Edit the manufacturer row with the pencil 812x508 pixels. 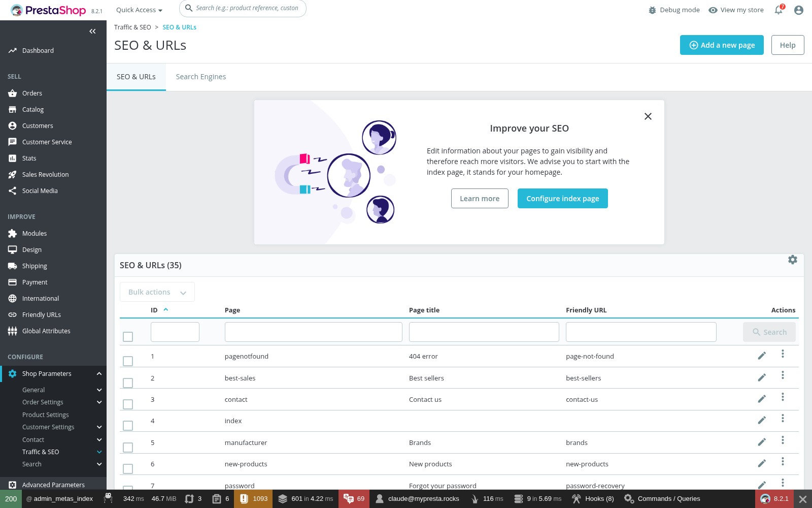pos(762,442)
